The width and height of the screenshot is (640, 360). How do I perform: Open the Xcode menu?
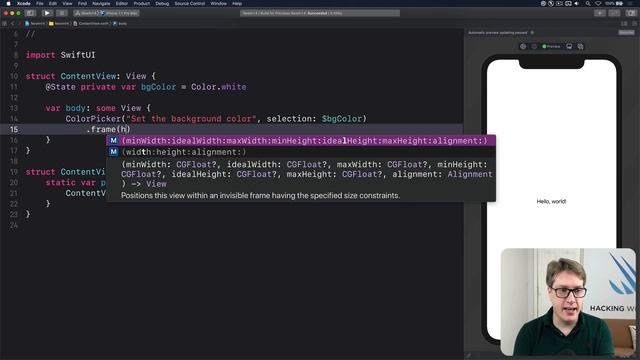24,3
